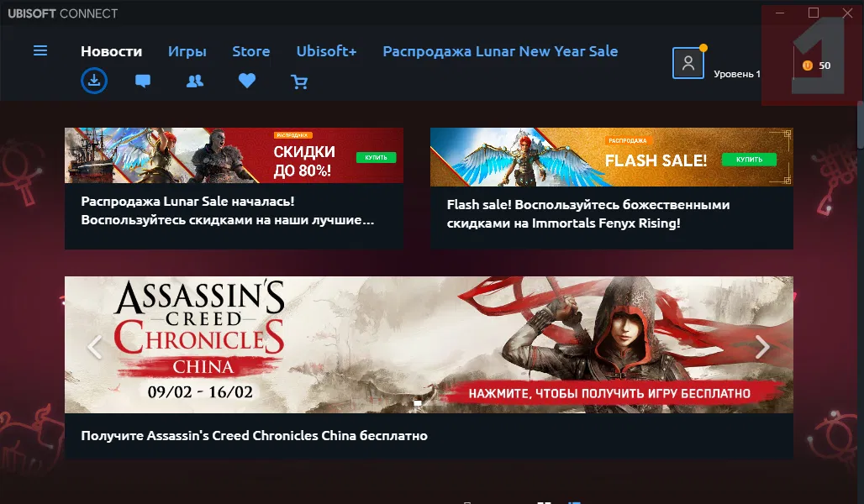Go to previous carousel slide
This screenshot has height=504, width=864.
95,347
